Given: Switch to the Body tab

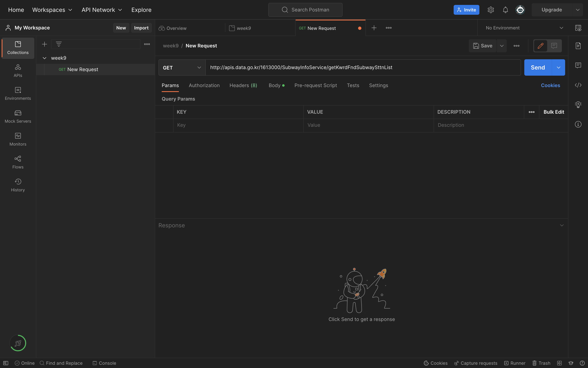Looking at the screenshot, I should tap(276, 85).
